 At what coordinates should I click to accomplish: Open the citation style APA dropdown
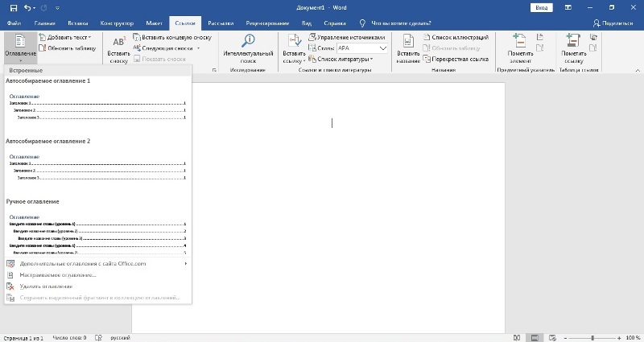[383, 48]
